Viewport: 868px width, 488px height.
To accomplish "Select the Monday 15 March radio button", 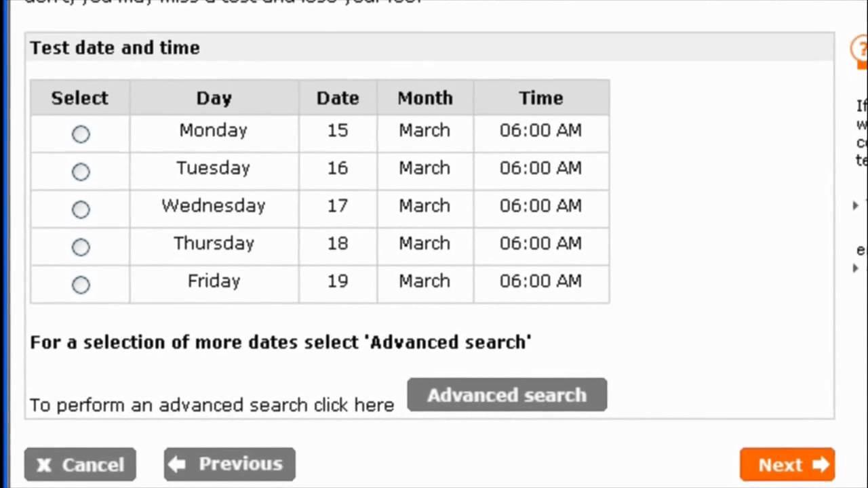I will point(81,134).
